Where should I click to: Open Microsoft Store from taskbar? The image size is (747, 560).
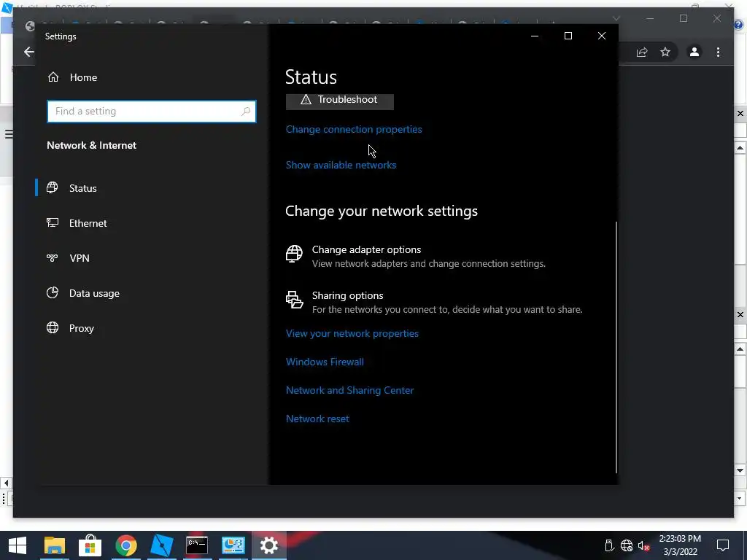click(90, 545)
